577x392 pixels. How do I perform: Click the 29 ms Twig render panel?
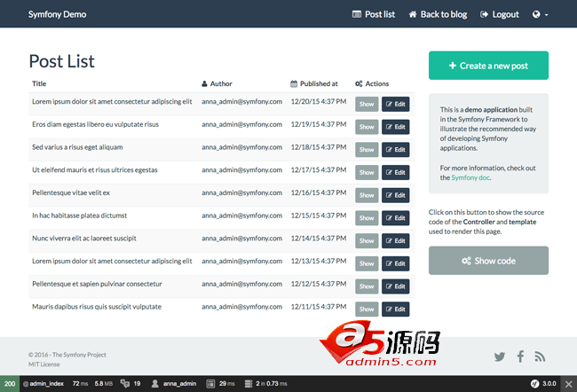point(222,383)
